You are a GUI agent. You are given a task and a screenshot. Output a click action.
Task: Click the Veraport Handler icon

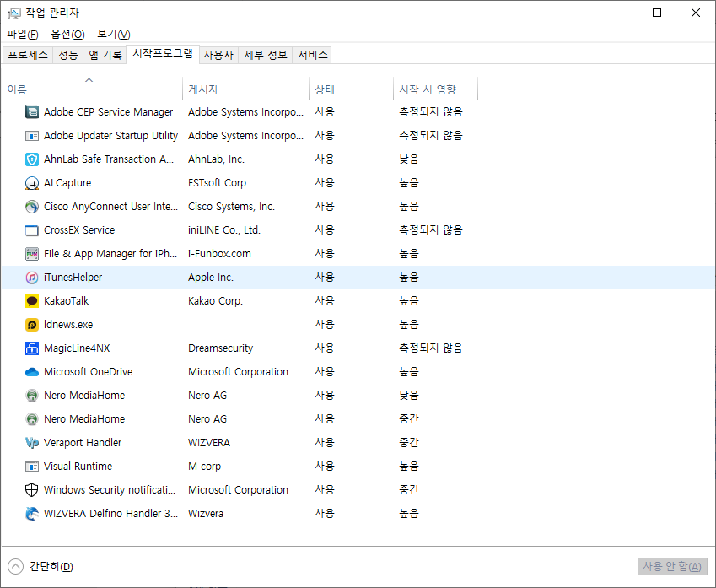pyautogui.click(x=31, y=443)
